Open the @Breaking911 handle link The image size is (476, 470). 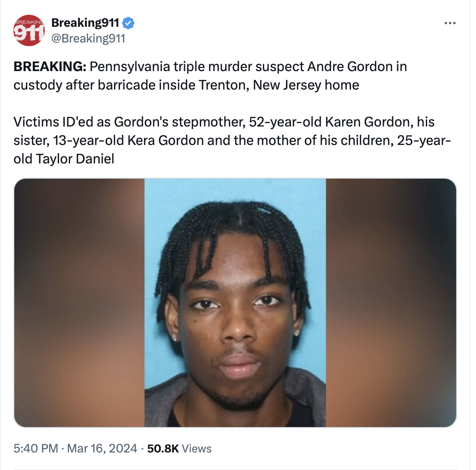click(x=88, y=38)
